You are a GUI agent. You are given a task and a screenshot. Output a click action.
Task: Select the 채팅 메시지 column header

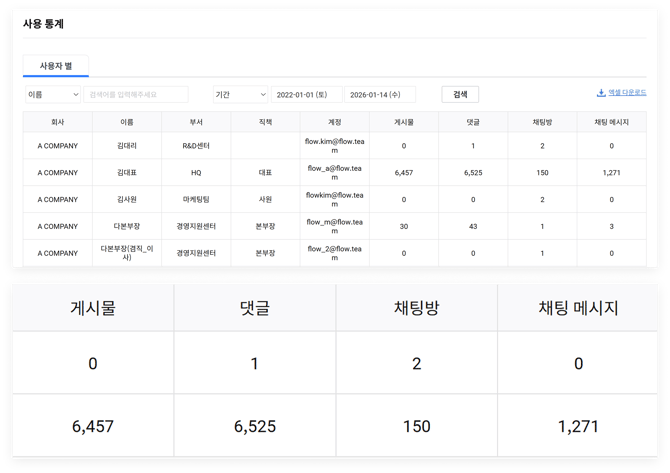(x=611, y=122)
